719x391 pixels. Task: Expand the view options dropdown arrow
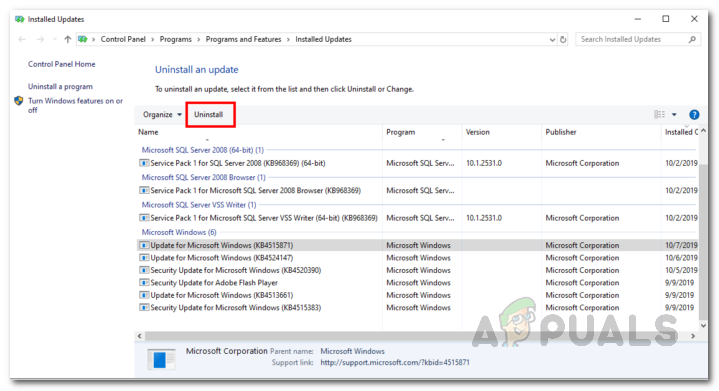pos(674,115)
